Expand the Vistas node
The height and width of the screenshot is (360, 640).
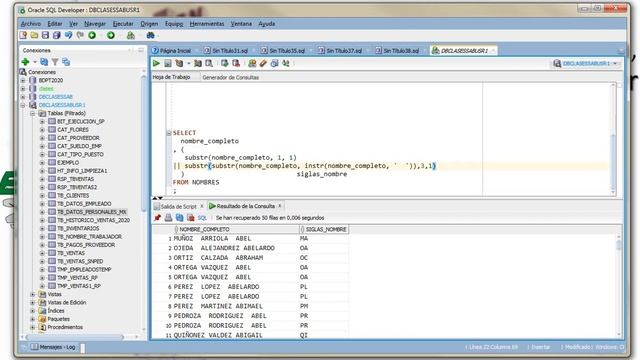coord(32,294)
